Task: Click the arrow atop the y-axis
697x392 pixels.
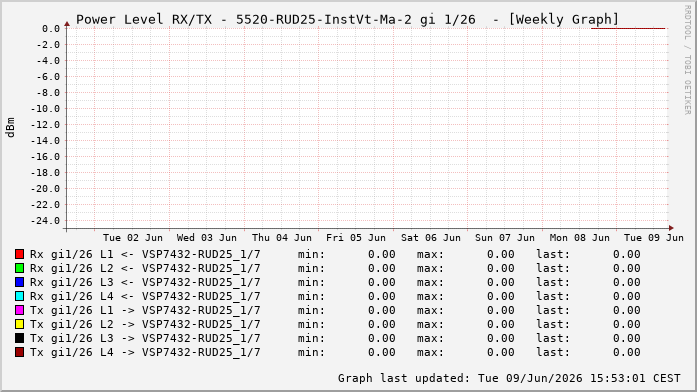Action: point(67,24)
